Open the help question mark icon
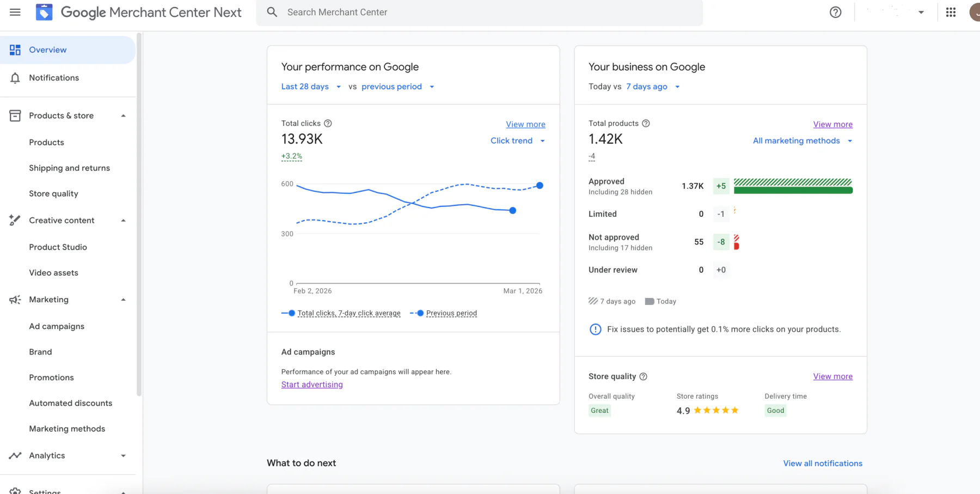Image resolution: width=980 pixels, height=494 pixels. (835, 12)
